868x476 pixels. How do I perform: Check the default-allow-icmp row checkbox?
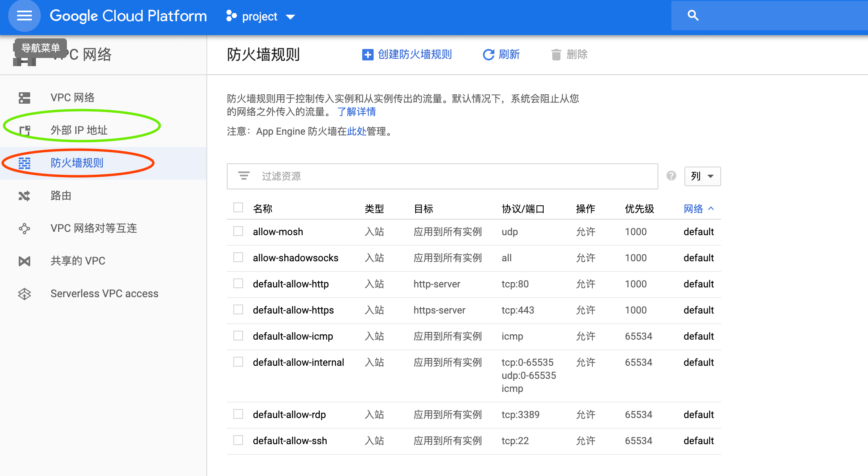pos(238,336)
